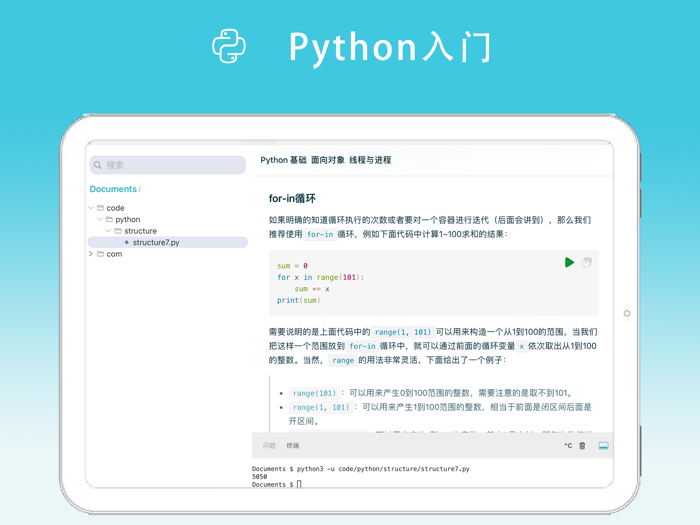Collapse the structure folder chevron
The image size is (700, 525).
[x=108, y=231]
